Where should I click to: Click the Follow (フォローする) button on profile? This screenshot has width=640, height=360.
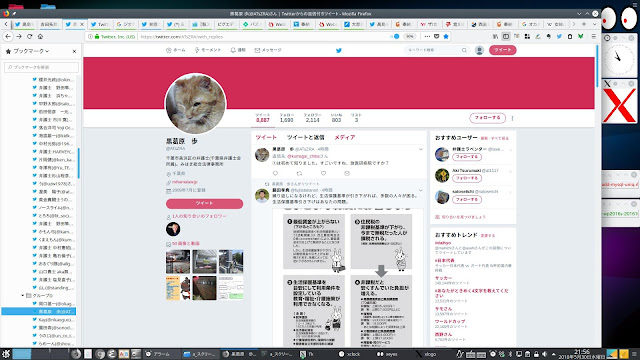[487, 118]
